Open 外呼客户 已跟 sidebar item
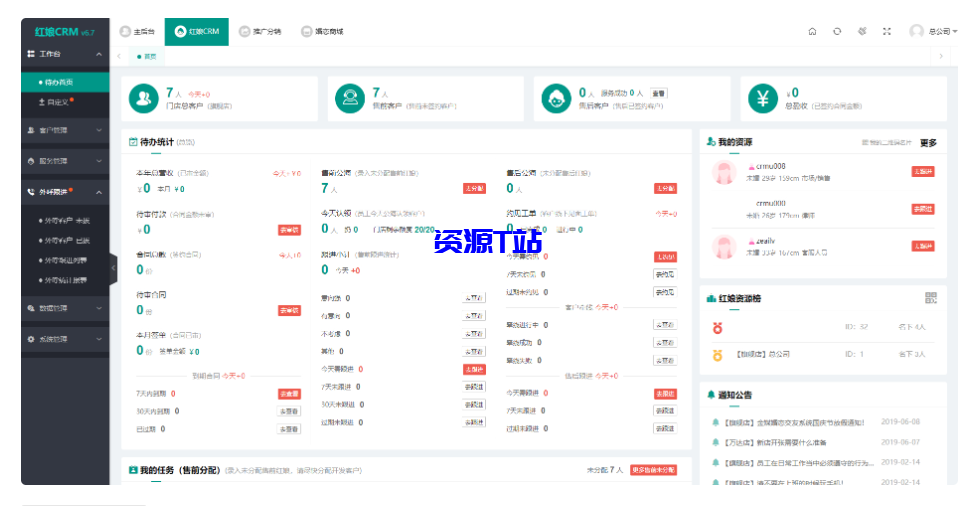Viewport: 976px width, 506px height. [x=65, y=240]
